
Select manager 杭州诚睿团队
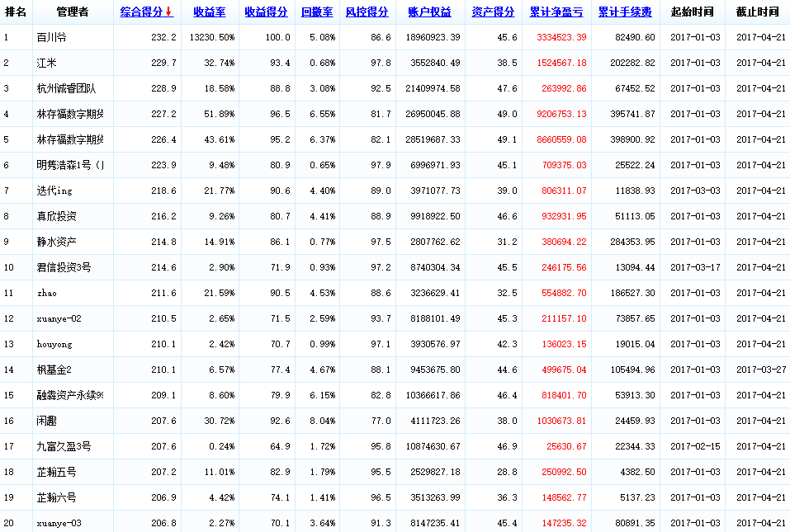[67, 88]
